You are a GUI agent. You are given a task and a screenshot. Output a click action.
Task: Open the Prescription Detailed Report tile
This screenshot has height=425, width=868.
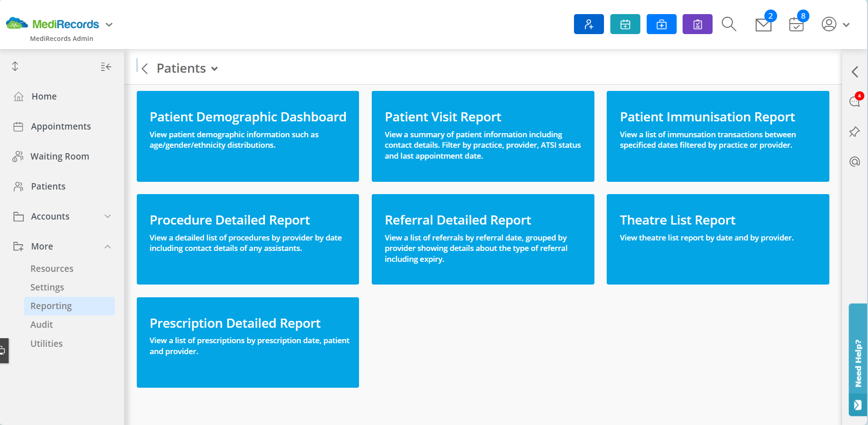248,342
